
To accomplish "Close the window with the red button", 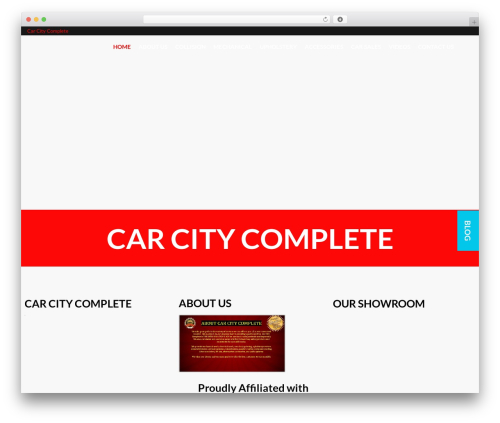I will (x=29, y=20).
